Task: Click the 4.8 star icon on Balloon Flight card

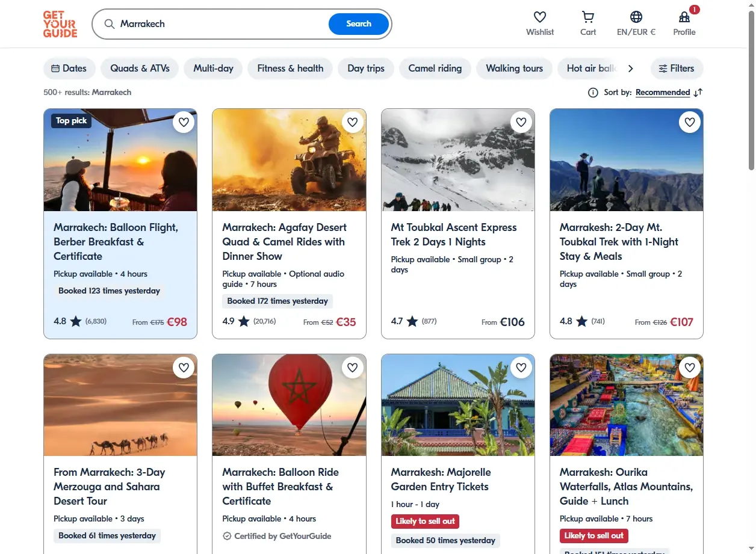Action: pos(76,321)
